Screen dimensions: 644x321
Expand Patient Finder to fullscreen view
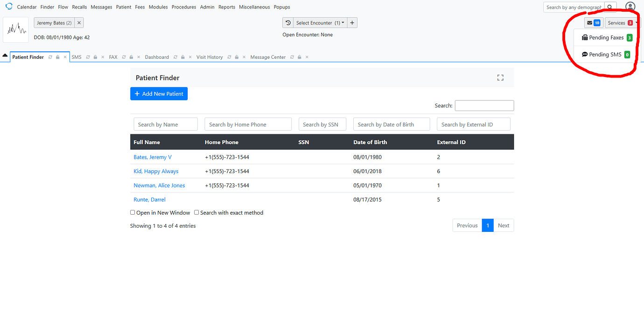(500, 77)
